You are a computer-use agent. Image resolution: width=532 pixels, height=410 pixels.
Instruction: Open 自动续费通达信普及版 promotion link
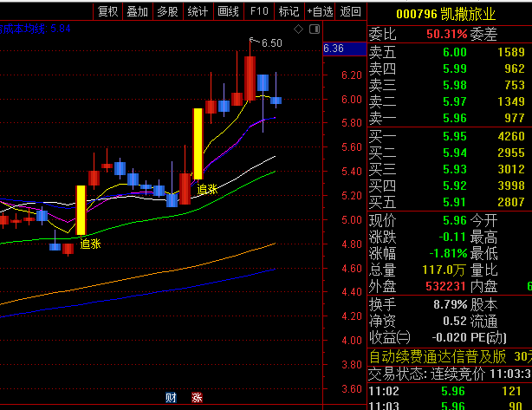[x=438, y=357]
